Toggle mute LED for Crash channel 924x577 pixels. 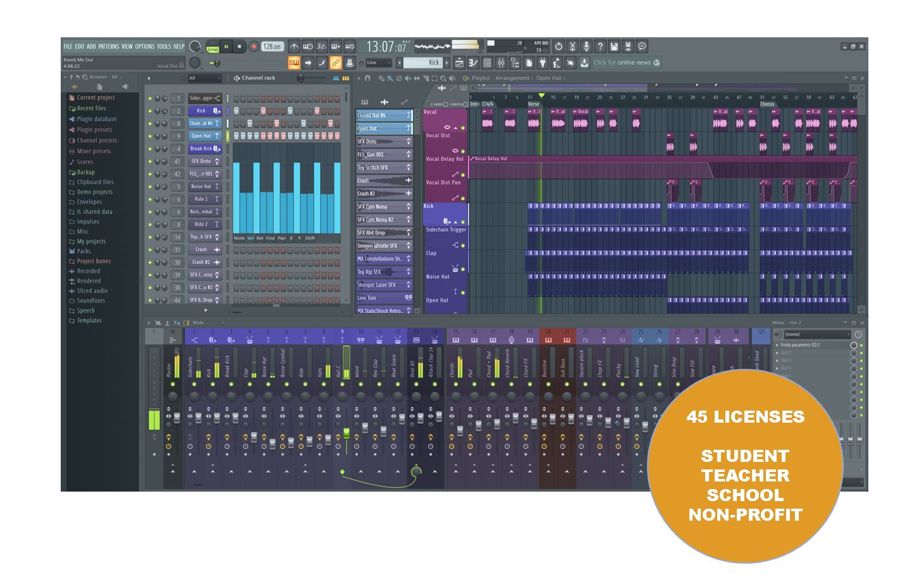tap(150, 250)
